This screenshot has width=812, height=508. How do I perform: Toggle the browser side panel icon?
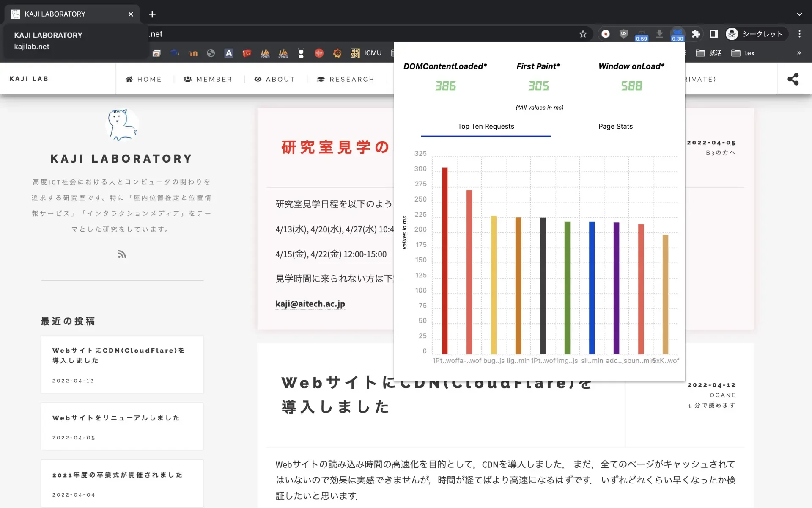click(x=714, y=34)
